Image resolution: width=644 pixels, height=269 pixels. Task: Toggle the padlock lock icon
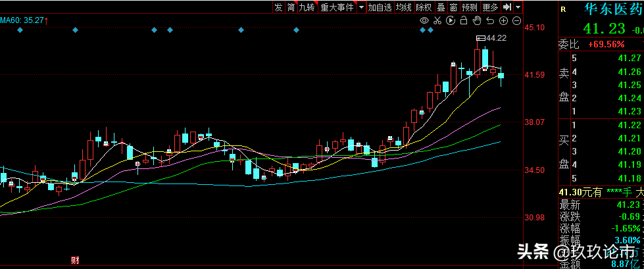(464, 20)
